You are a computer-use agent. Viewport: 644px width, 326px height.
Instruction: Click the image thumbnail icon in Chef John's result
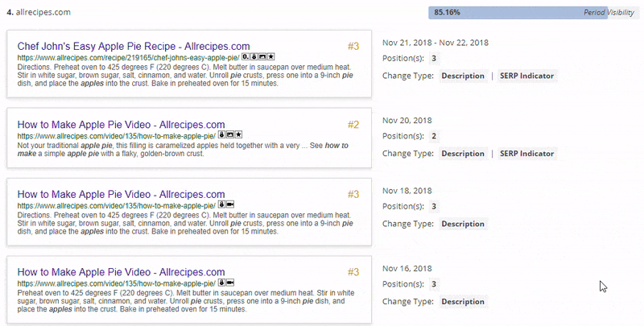[262, 58]
